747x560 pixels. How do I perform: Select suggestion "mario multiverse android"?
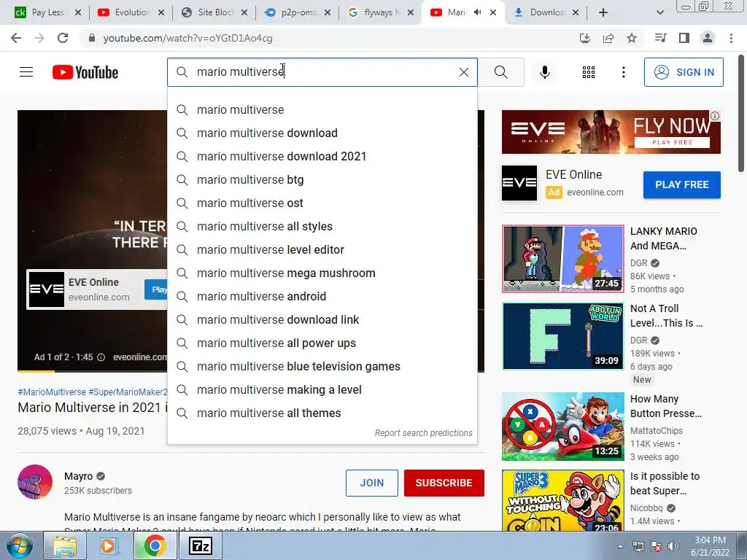(322, 296)
